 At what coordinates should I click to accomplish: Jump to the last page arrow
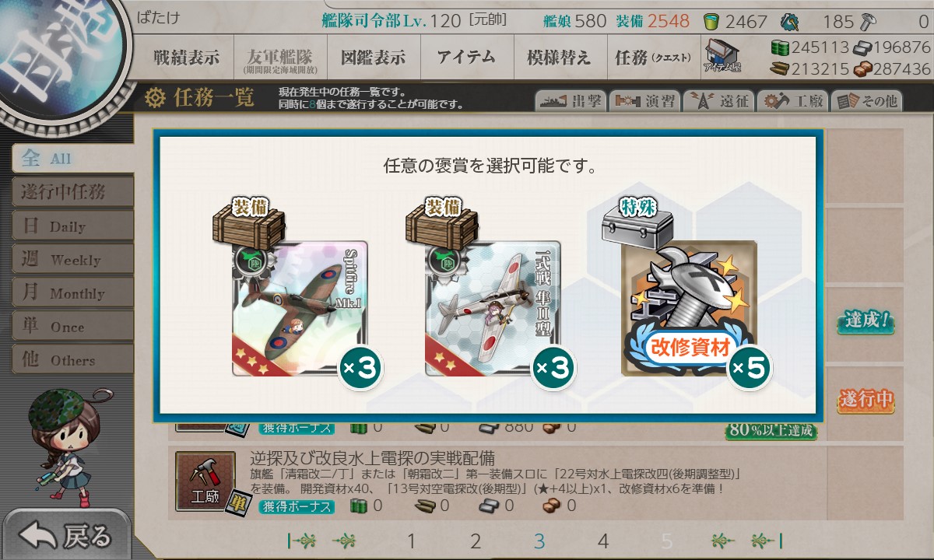767,541
